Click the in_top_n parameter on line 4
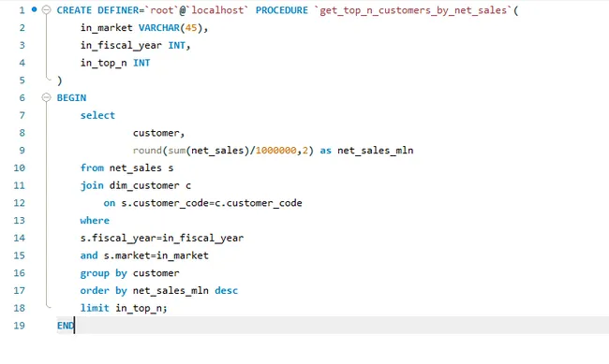 (x=104, y=64)
